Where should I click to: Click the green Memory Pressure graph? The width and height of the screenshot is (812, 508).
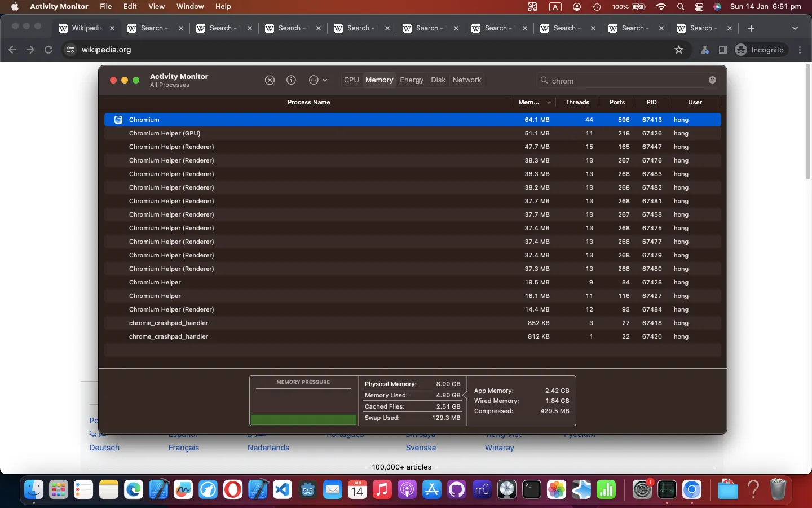(x=303, y=420)
